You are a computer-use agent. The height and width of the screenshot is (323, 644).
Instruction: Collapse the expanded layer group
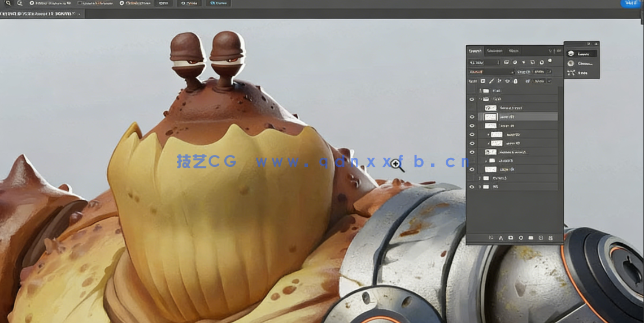tap(480, 99)
